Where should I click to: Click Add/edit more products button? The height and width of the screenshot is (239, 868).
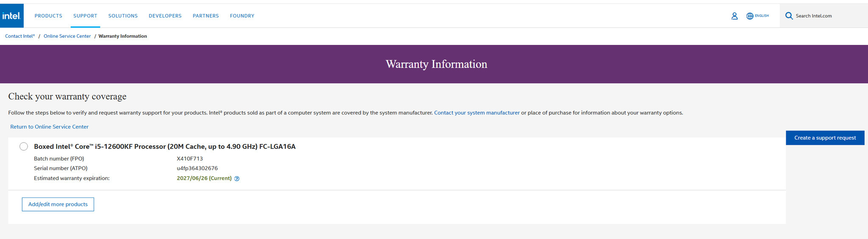(x=58, y=204)
